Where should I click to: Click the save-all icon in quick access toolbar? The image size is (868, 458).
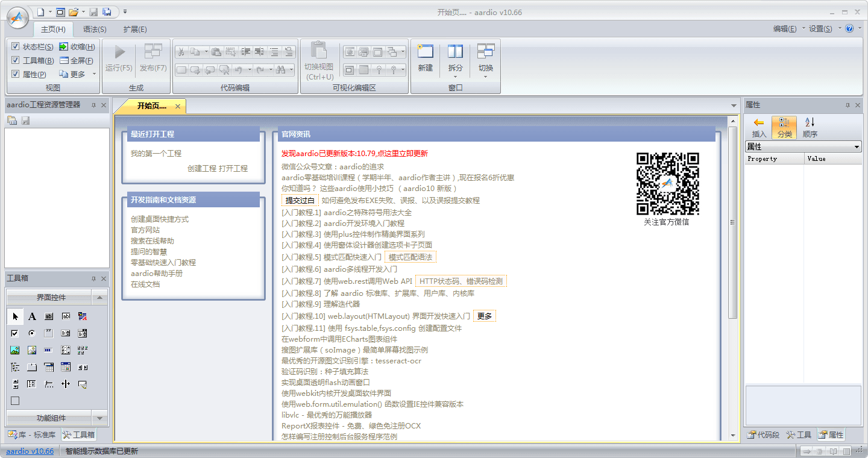click(107, 11)
